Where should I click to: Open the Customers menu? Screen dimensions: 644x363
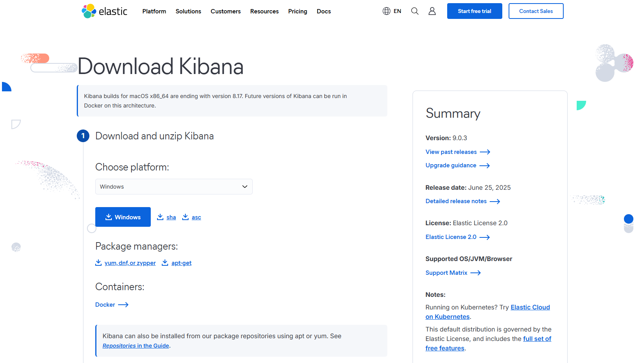point(226,11)
